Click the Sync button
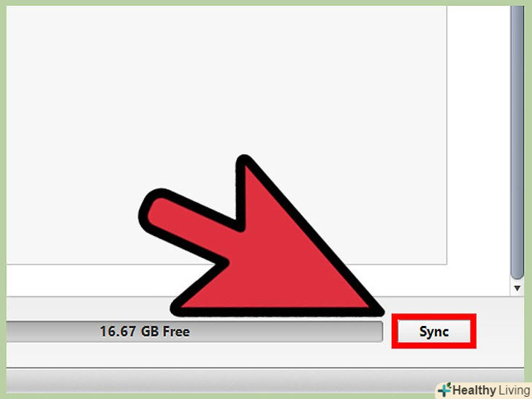The height and width of the screenshot is (399, 532). point(434,331)
